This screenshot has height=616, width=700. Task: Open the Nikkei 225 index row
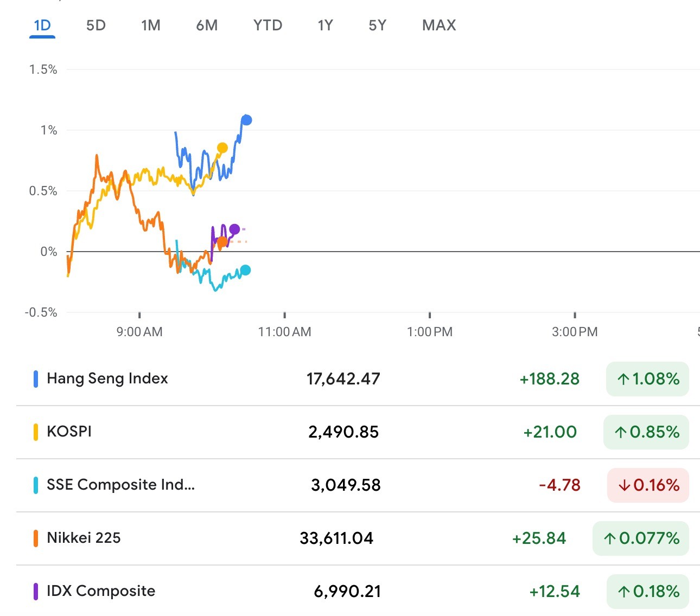coord(358,538)
